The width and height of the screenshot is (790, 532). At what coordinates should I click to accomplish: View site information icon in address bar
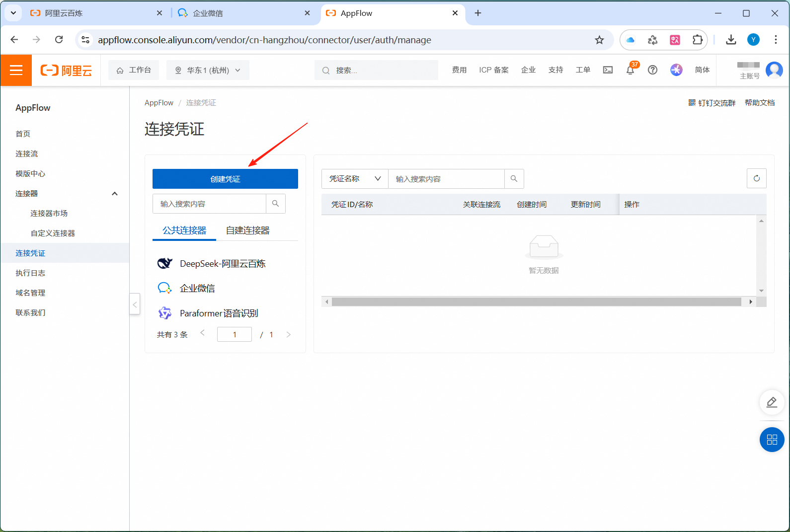85,40
